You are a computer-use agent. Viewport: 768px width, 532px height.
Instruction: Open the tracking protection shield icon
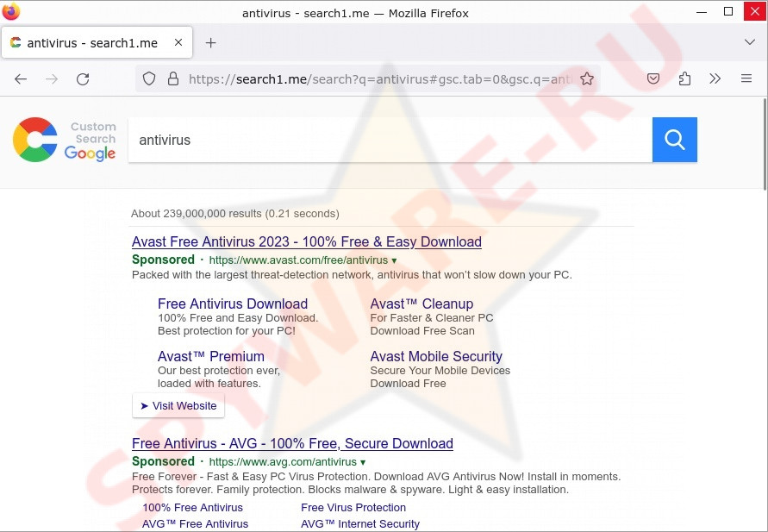pyautogui.click(x=149, y=78)
